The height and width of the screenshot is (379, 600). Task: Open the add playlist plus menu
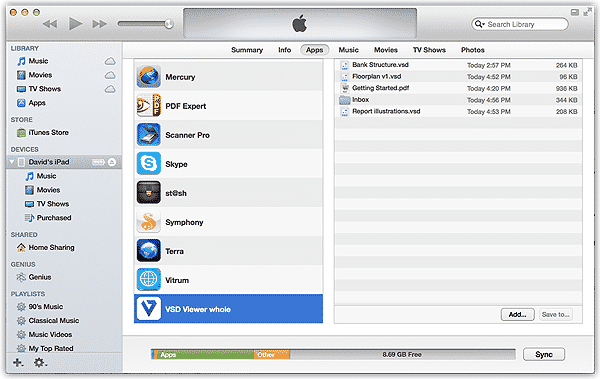[x=18, y=362]
